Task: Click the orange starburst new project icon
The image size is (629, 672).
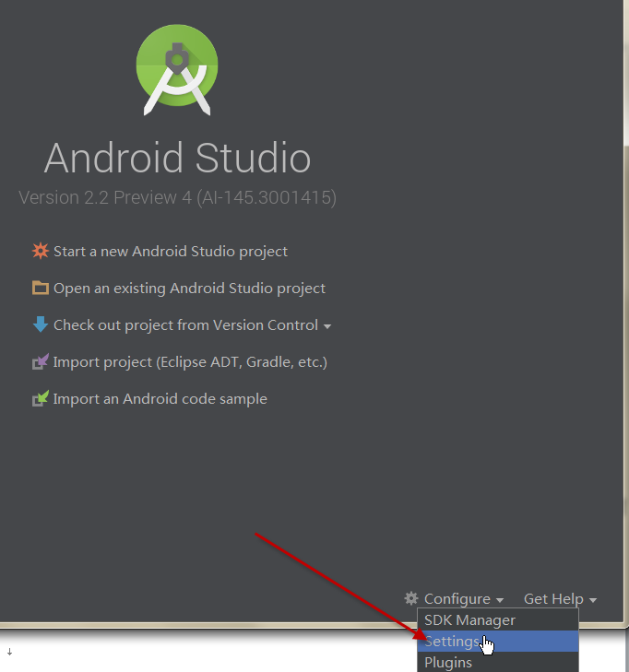Action: click(x=41, y=251)
